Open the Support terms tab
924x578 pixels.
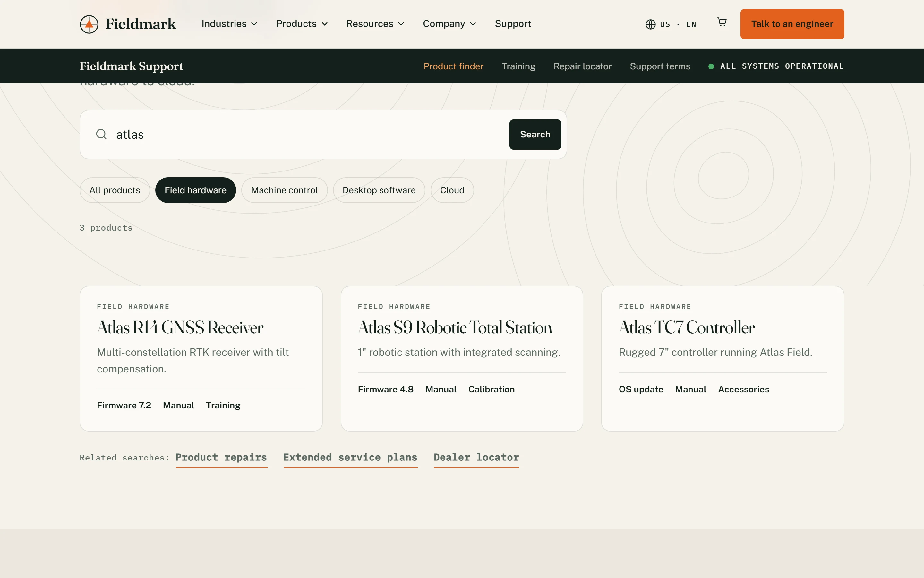point(660,66)
